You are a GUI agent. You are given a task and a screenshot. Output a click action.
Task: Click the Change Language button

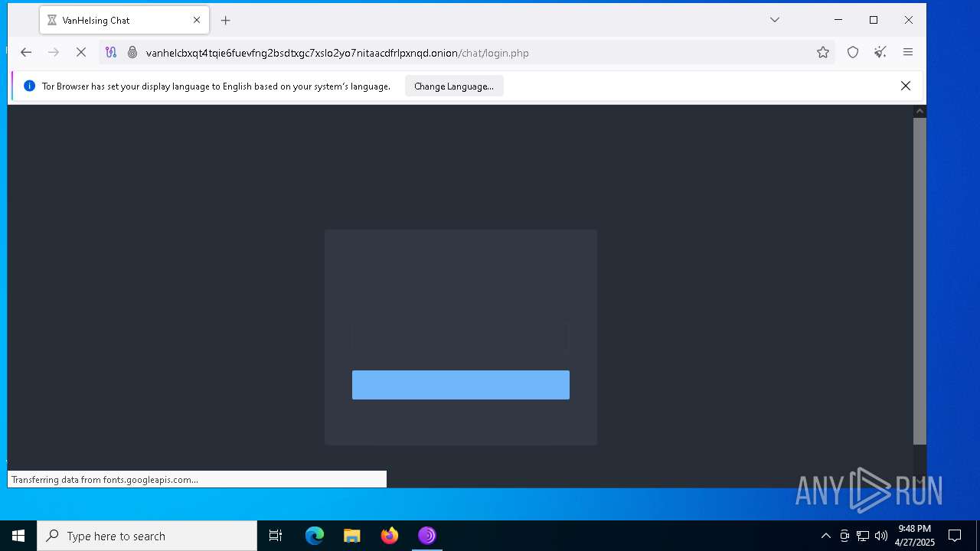[x=454, y=86]
